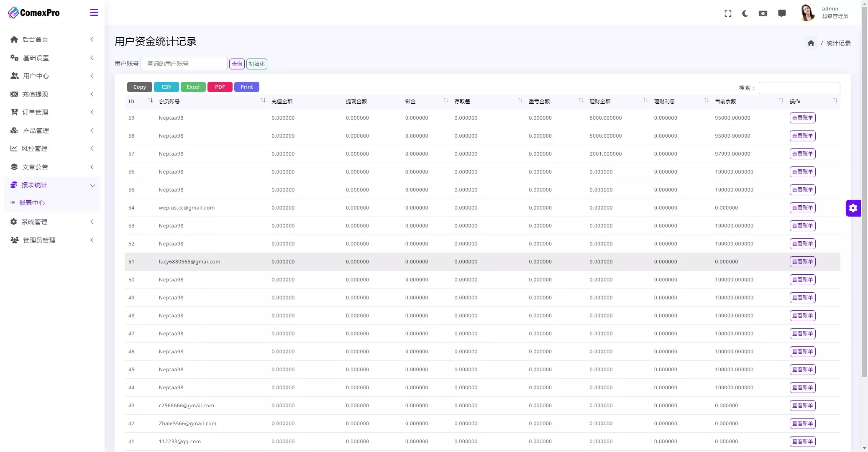Screen dimensions: 868x452
Task: Click the 查看账单 button for row 59
Action: [x=802, y=118]
